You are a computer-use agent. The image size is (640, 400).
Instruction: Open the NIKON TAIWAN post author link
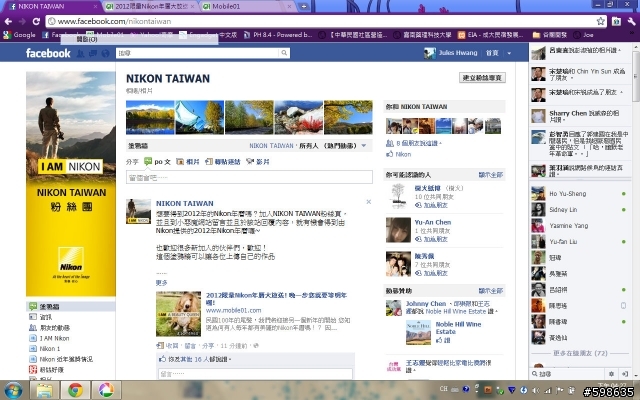[184, 203]
